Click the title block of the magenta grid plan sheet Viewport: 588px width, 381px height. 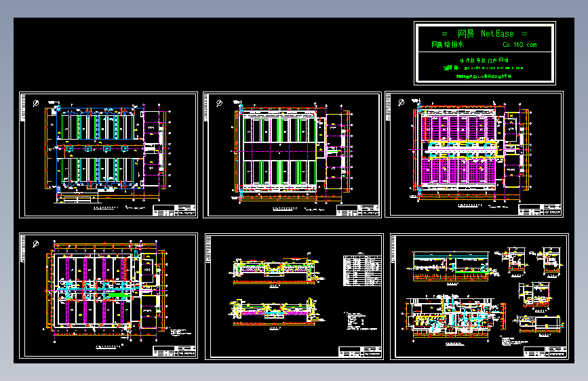(540, 209)
